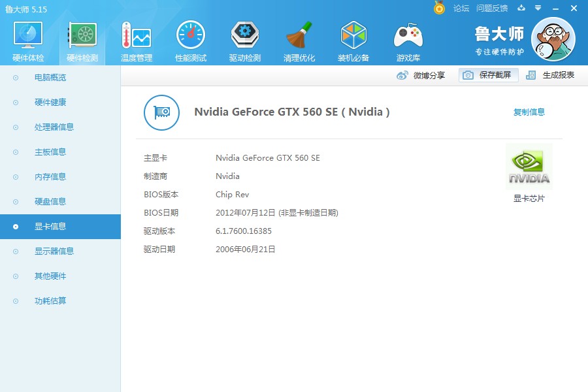Select 功耗估算 in sidebar

(60, 301)
